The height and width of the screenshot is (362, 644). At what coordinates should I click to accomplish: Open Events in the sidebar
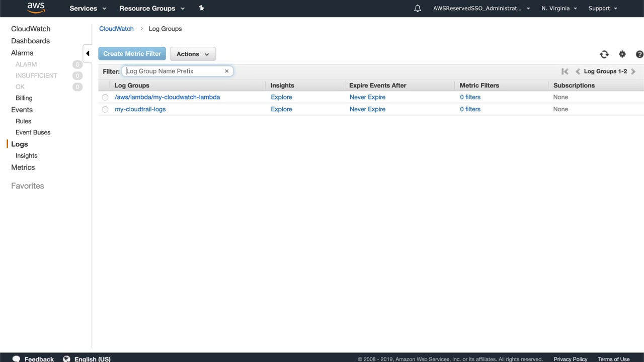22,110
